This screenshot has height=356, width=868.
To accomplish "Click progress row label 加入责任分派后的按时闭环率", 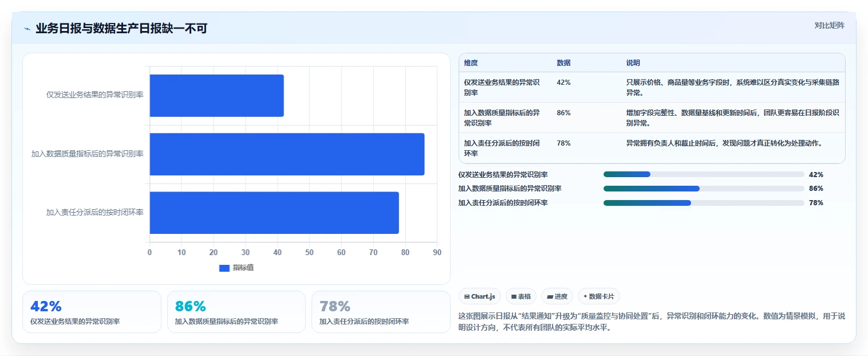I will point(503,203).
